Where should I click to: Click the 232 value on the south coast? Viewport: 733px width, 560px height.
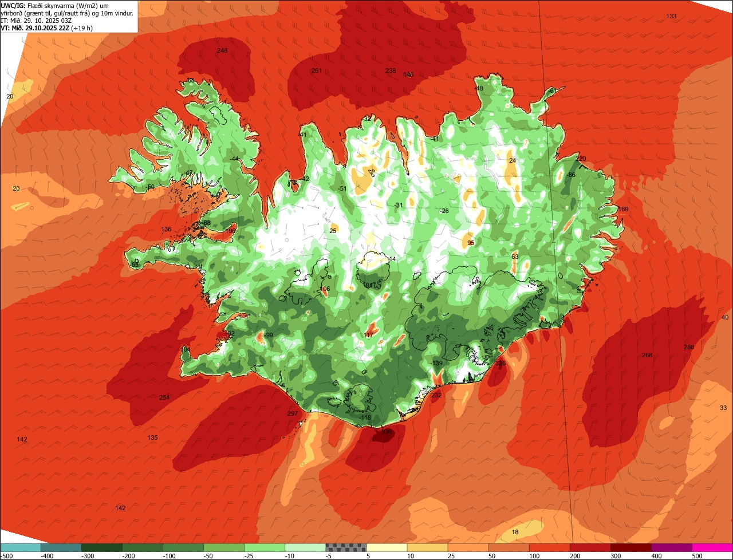point(436,396)
